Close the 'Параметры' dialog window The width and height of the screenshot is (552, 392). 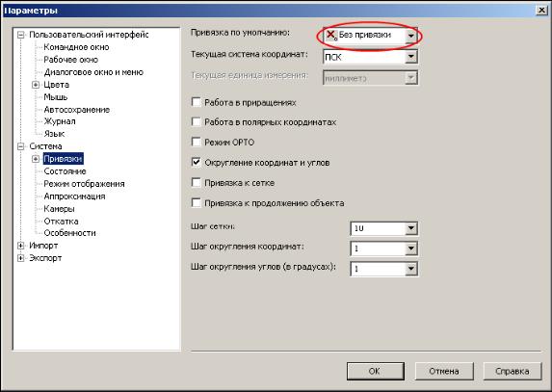pyautogui.click(x=541, y=11)
